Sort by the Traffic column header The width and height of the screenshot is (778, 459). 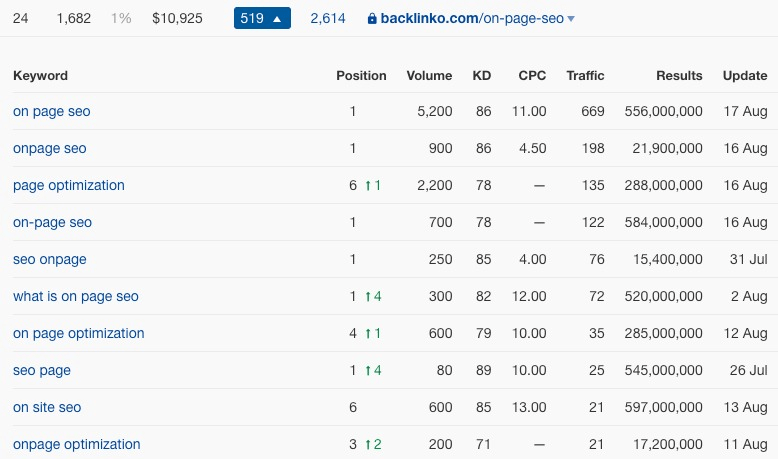click(585, 75)
